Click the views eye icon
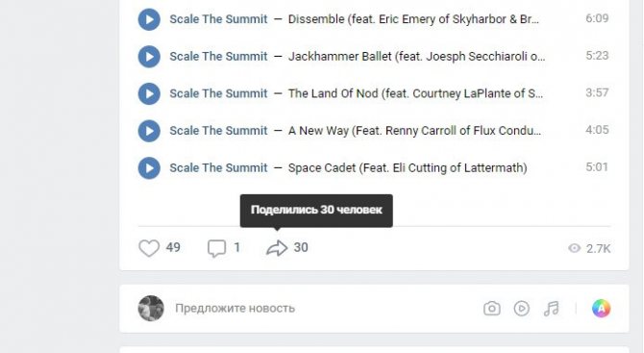Image resolution: width=644 pixels, height=353 pixels. click(x=574, y=248)
